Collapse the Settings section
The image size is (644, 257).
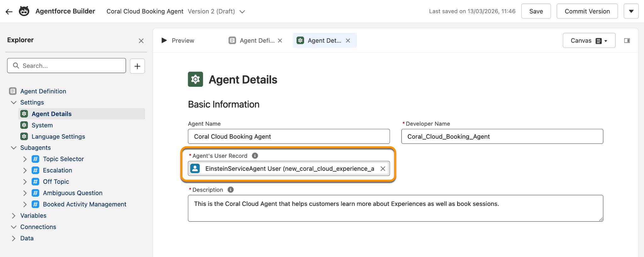(14, 102)
